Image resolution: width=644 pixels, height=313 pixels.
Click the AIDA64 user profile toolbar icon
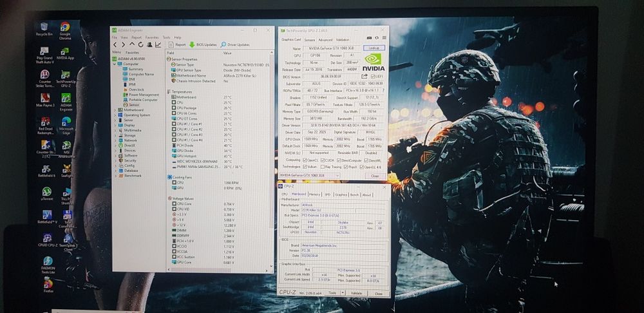pyautogui.click(x=149, y=44)
